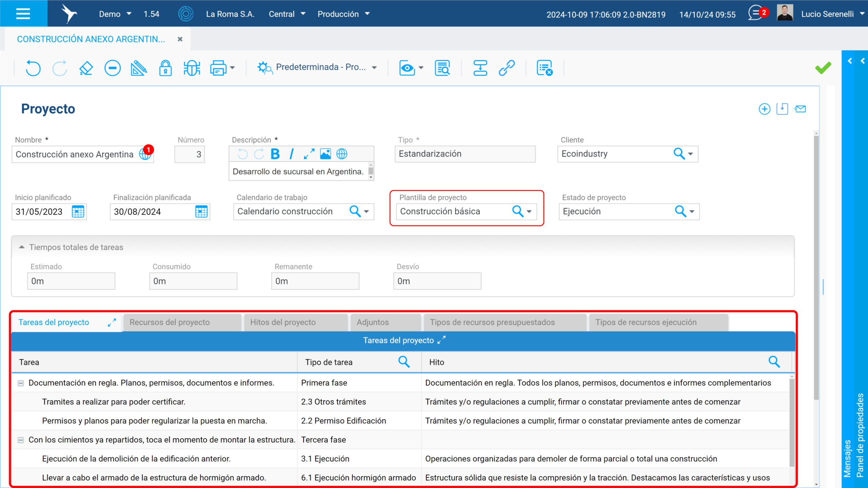The width and height of the screenshot is (868, 488).
Task: Click the globe translation icon in Nombre
Action: [x=145, y=154]
